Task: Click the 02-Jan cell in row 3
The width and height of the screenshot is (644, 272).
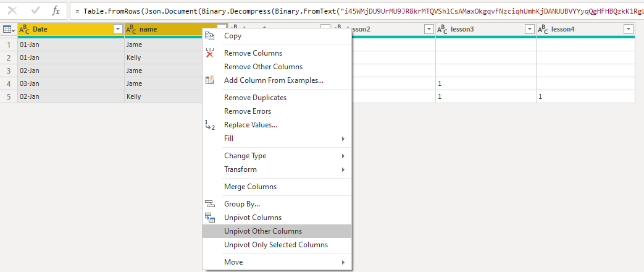Action: (x=70, y=70)
